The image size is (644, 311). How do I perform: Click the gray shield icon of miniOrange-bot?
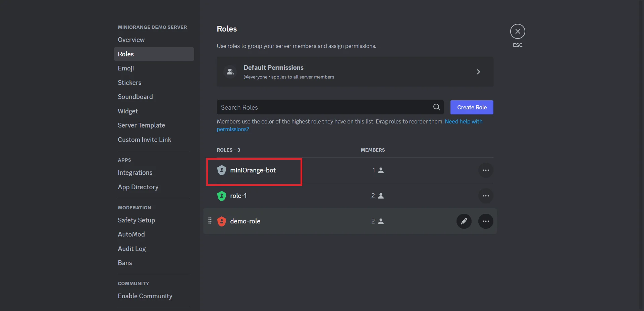click(222, 170)
